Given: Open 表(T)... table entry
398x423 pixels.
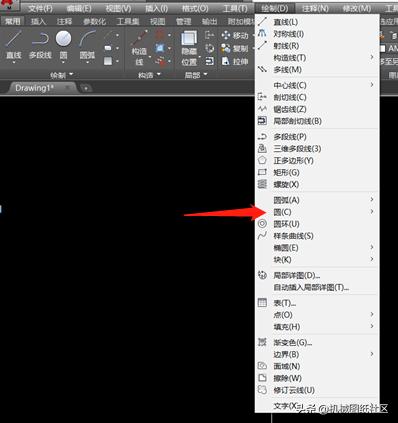Looking at the screenshot, I should pos(317,303).
